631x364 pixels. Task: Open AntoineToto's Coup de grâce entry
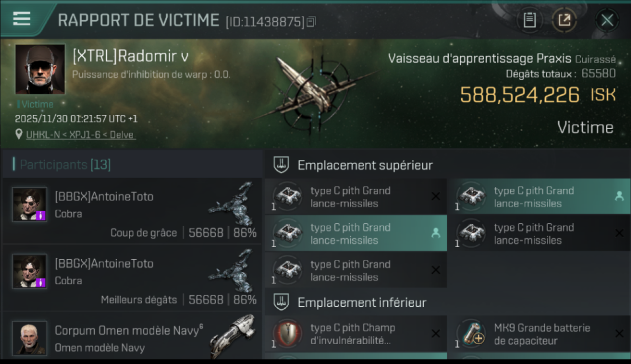tap(132, 211)
